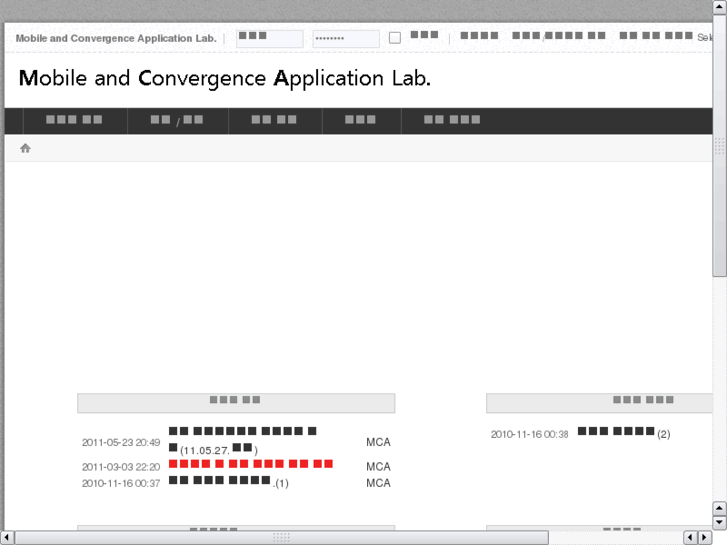Click the vertical scrollbar up arrow at the top
Image resolution: width=727 pixels, height=545 pixels.
click(720, 6)
